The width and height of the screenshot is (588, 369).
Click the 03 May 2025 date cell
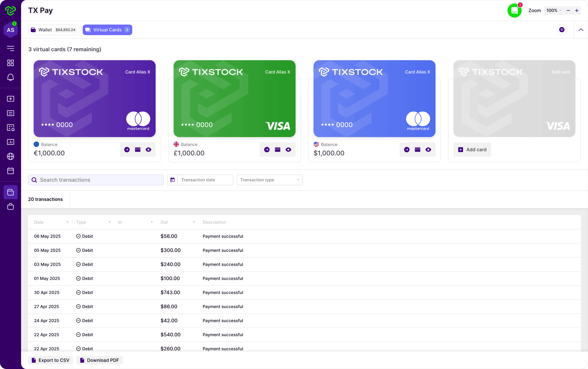click(x=47, y=264)
